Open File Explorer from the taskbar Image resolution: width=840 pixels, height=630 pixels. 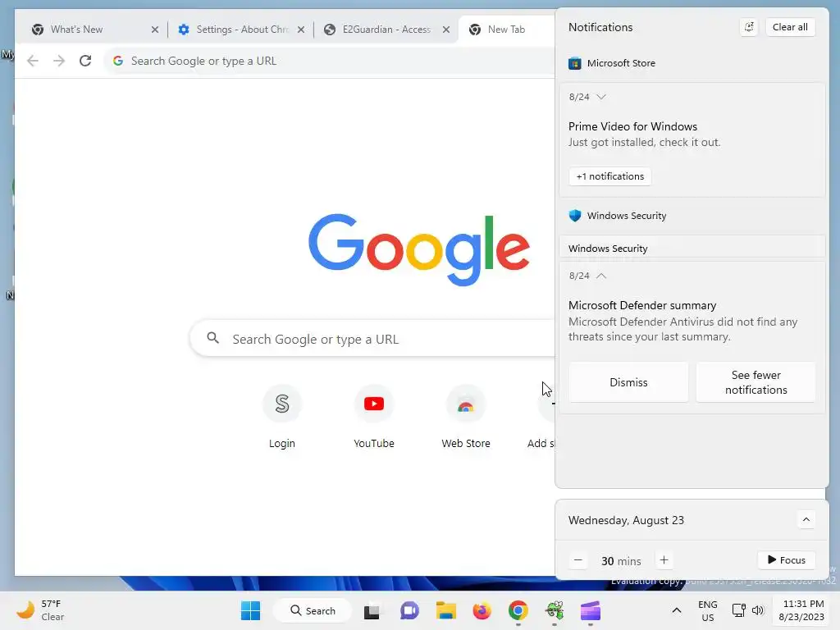click(x=445, y=610)
